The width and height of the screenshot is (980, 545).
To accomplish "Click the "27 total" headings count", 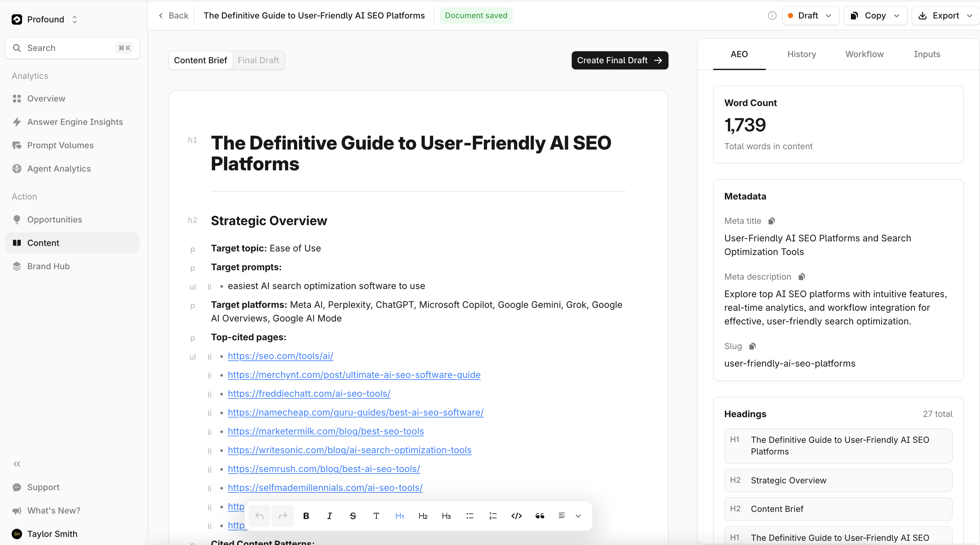I will point(937,414).
